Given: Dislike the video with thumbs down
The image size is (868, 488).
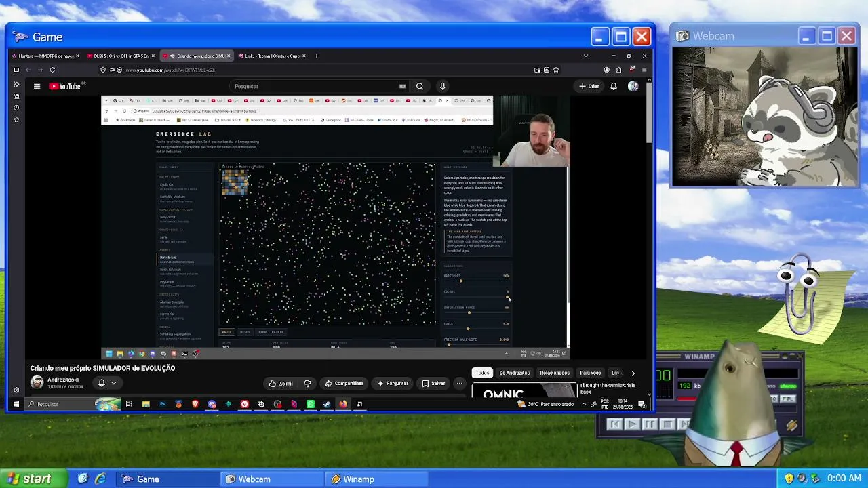Looking at the screenshot, I should pyautogui.click(x=307, y=384).
